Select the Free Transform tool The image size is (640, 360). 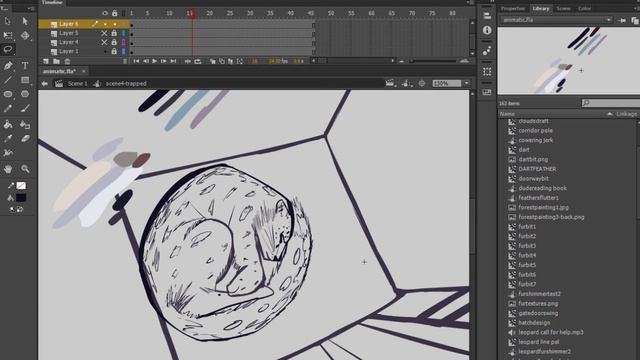(x=8, y=35)
